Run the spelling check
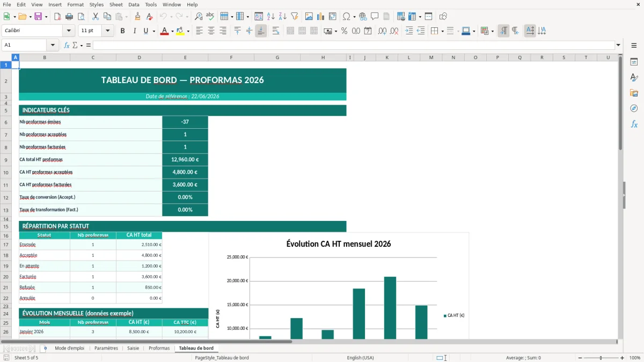The width and height of the screenshot is (644, 362). [x=210, y=17]
